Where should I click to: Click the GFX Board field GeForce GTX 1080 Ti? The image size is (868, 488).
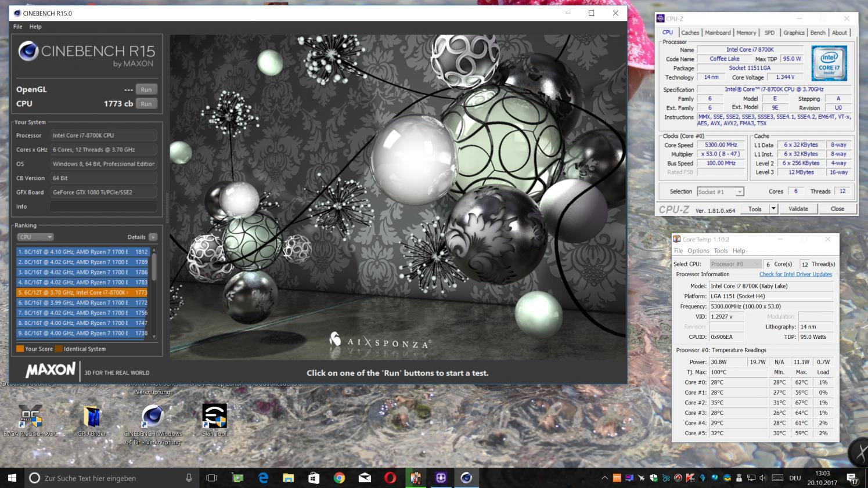coord(103,192)
